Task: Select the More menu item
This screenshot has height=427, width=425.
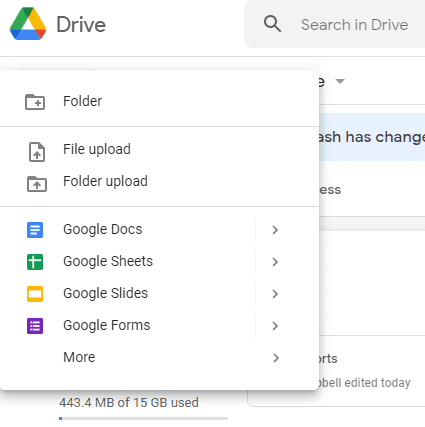Action: coord(159,357)
